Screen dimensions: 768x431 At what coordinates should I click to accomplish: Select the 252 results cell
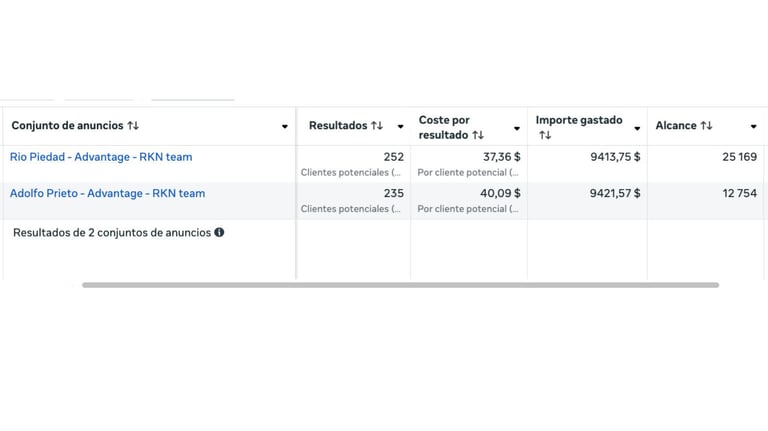[x=393, y=157]
